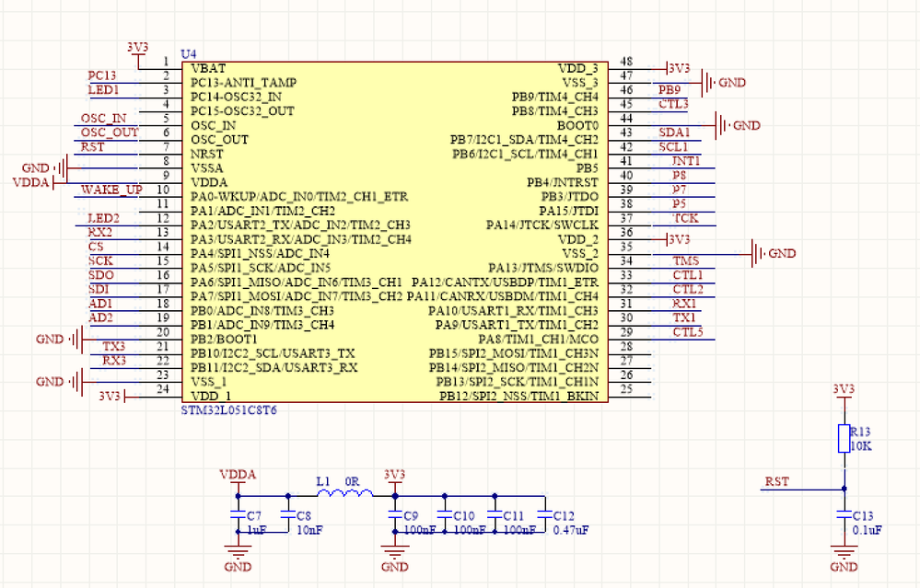
Task: Select the GND symbol below C9
Action: 395,559
